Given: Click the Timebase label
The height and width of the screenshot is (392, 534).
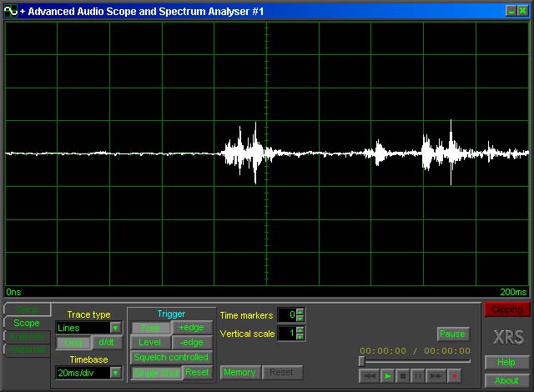Looking at the screenshot, I should pyautogui.click(x=88, y=359).
